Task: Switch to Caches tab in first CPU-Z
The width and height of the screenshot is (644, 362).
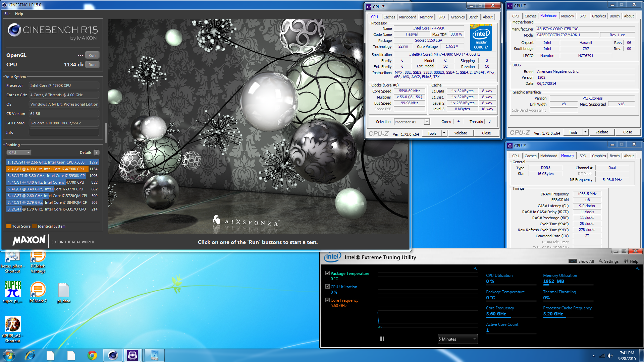Action: tap(389, 17)
